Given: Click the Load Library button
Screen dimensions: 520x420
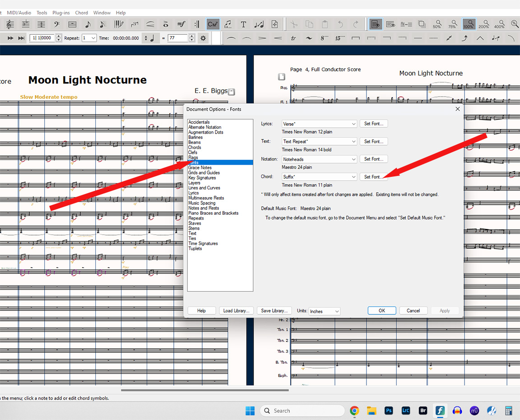Looking at the screenshot, I should tap(236, 311).
